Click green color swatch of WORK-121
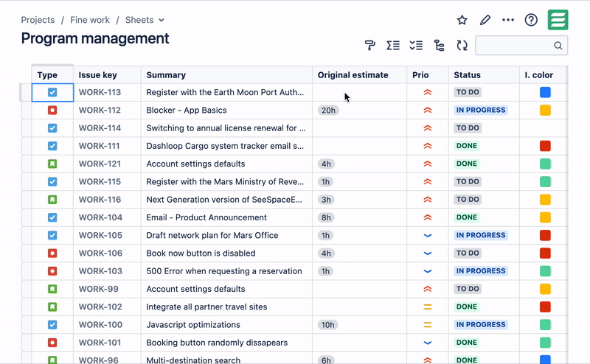This screenshot has width=590, height=364. [x=545, y=164]
